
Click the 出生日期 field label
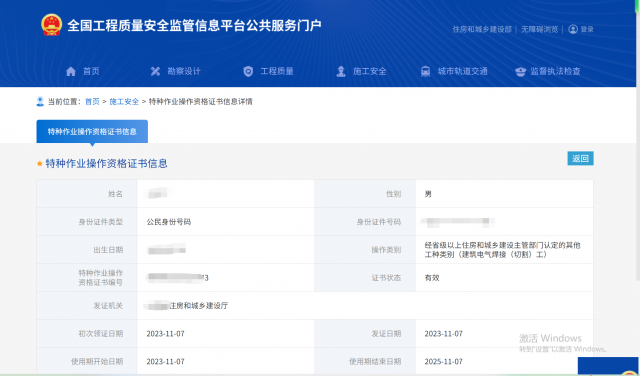[108, 250]
